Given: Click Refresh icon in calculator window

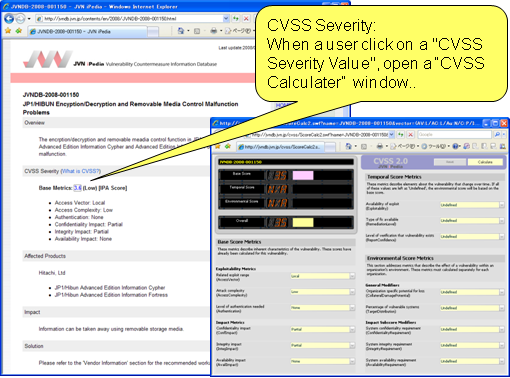Looking at the screenshot, I should pyautogui.click(x=401, y=135).
